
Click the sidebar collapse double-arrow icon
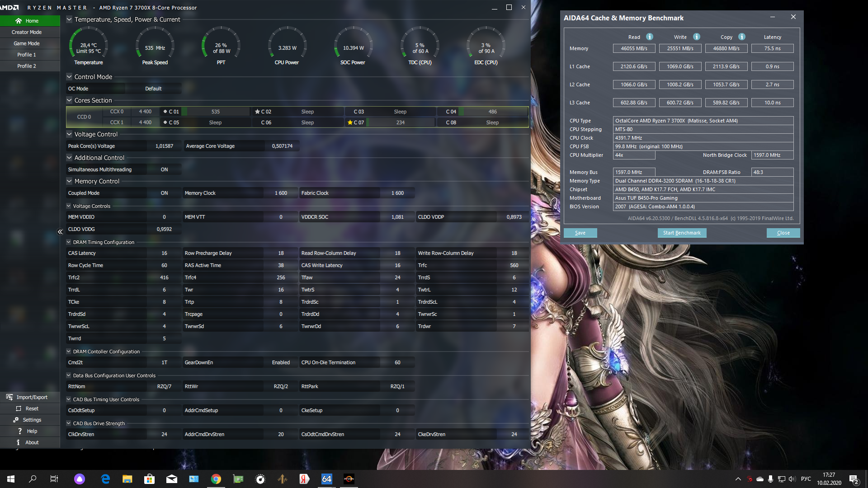[60, 232]
